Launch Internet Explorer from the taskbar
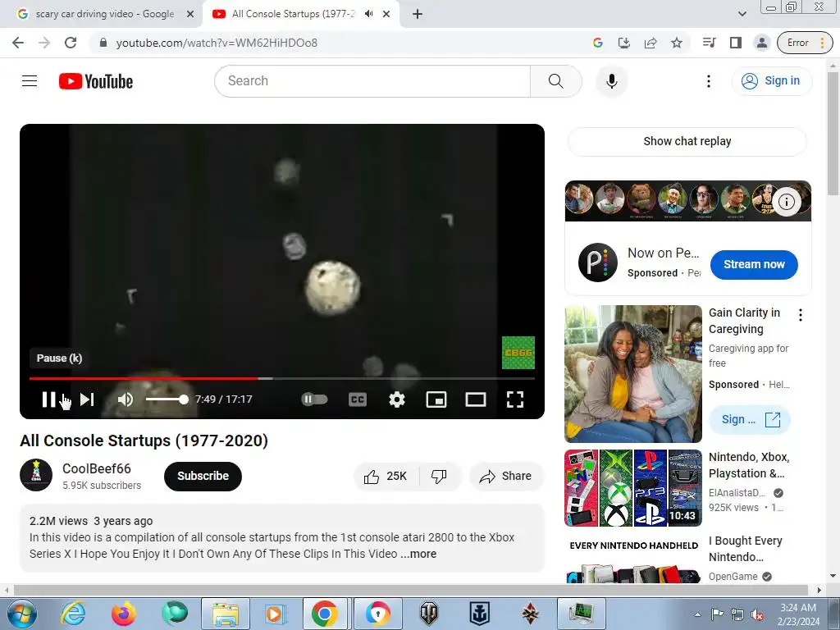Image resolution: width=840 pixels, height=630 pixels. [72, 614]
